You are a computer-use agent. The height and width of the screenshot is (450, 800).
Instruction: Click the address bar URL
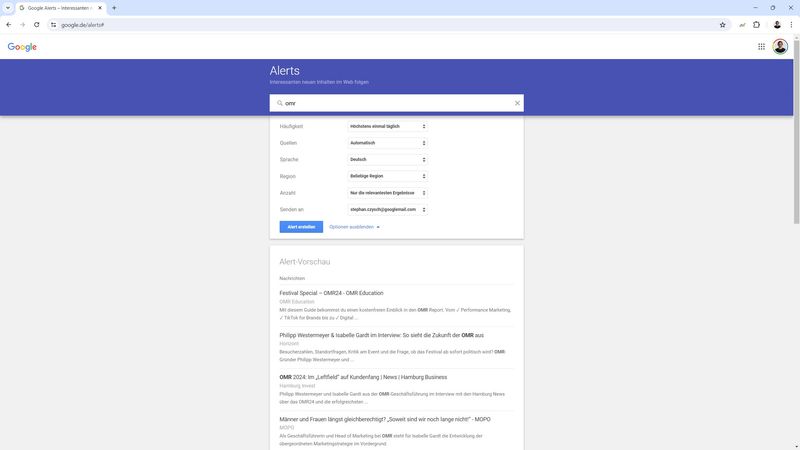click(83, 24)
